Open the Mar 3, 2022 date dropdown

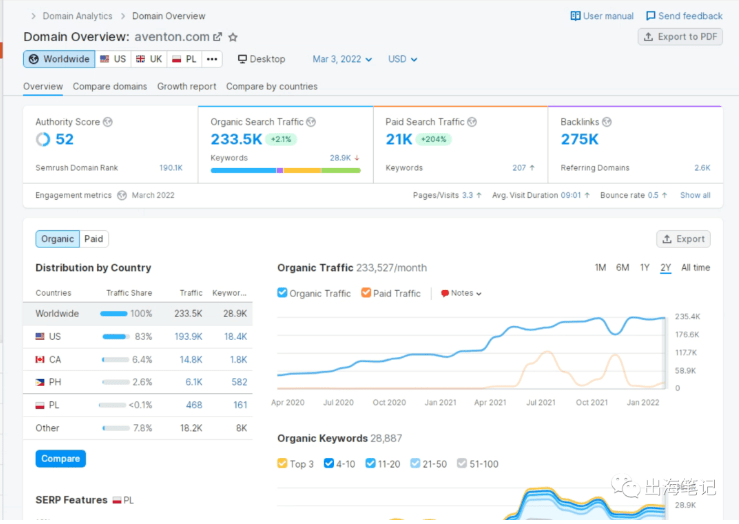pos(342,59)
